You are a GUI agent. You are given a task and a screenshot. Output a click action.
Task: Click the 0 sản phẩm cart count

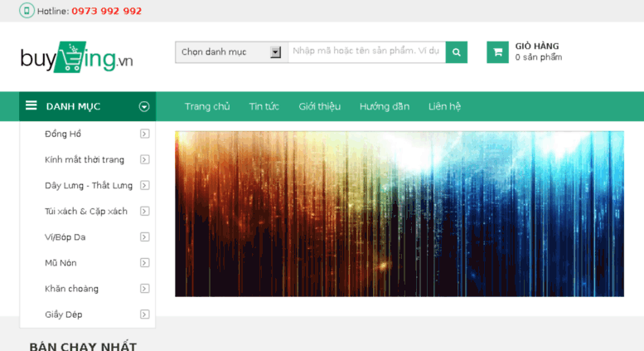(x=539, y=57)
